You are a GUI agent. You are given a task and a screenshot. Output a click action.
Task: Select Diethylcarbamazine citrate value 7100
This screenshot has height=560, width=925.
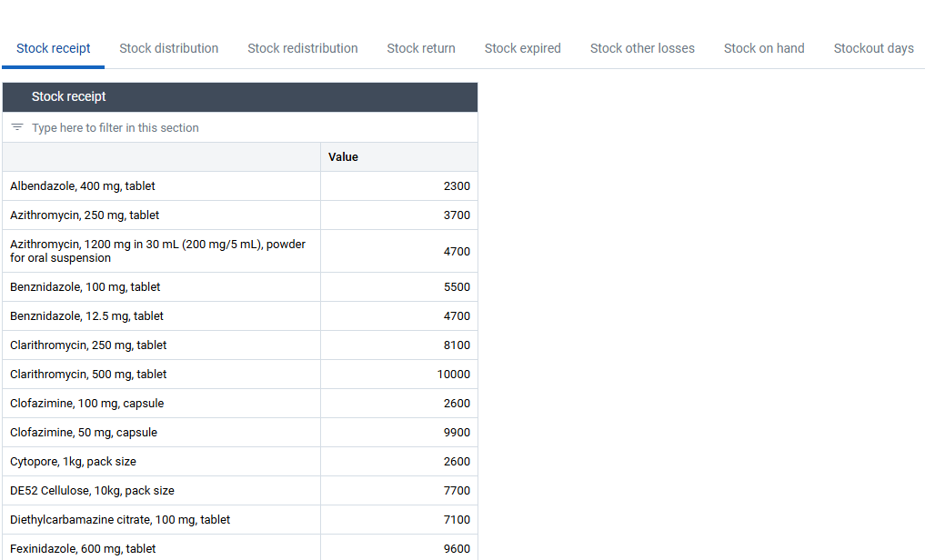pyautogui.click(x=398, y=520)
